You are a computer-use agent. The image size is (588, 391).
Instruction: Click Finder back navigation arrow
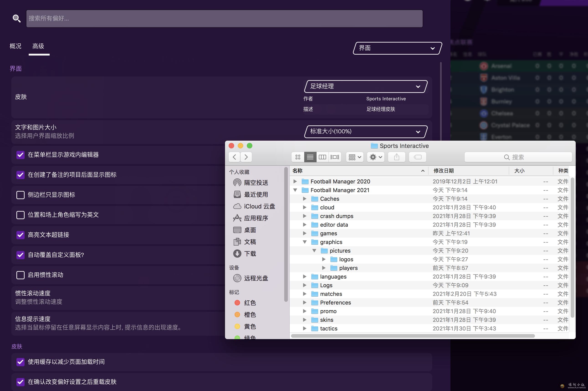point(234,157)
